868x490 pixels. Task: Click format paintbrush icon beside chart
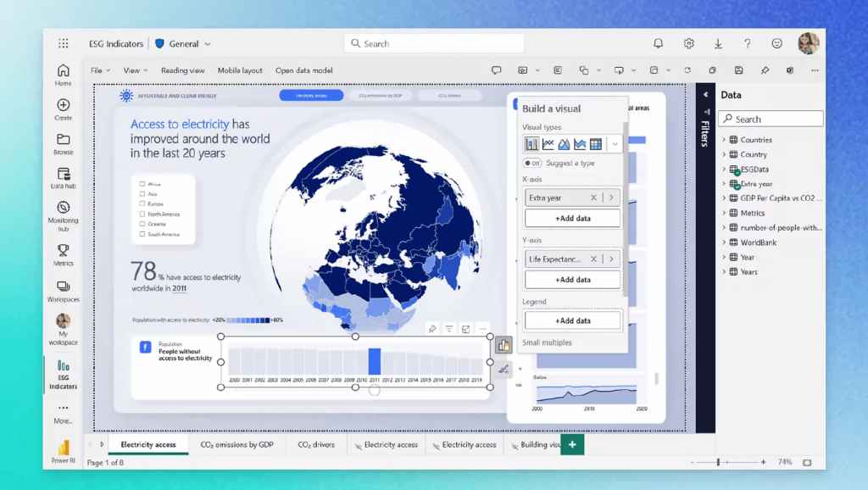pos(504,370)
